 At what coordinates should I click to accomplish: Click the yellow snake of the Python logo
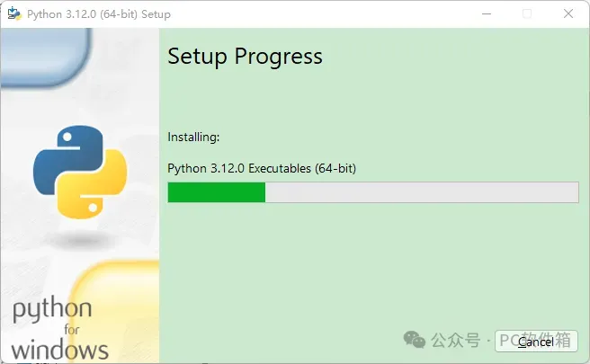click(x=96, y=191)
